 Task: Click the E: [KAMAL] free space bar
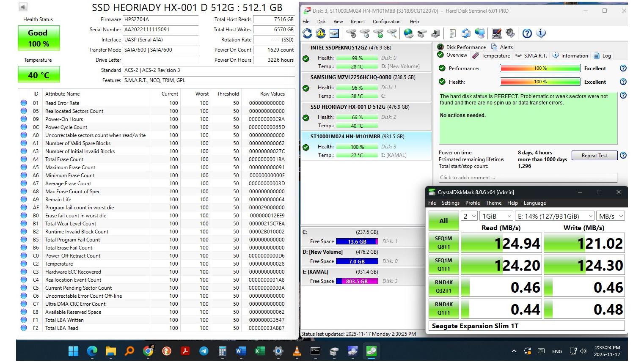point(357,281)
